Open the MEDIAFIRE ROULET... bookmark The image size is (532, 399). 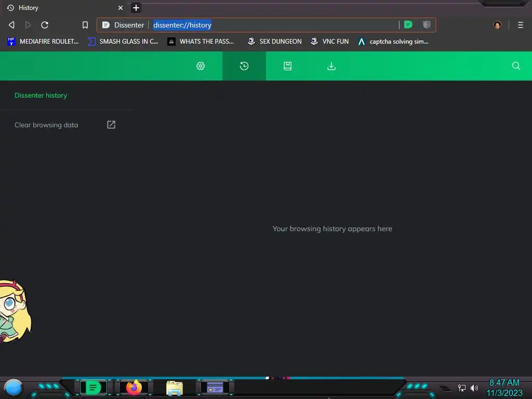point(43,42)
